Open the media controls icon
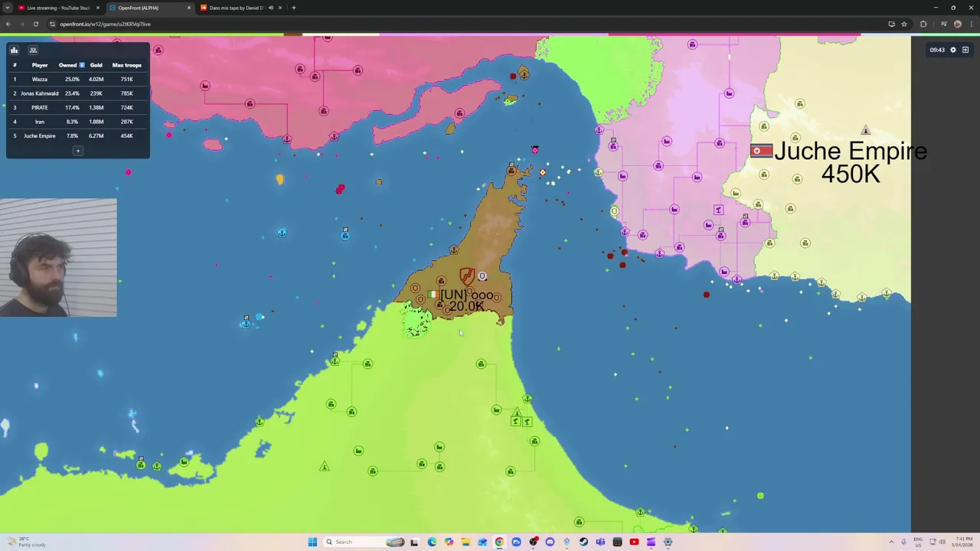The image size is (980, 551). [943, 24]
